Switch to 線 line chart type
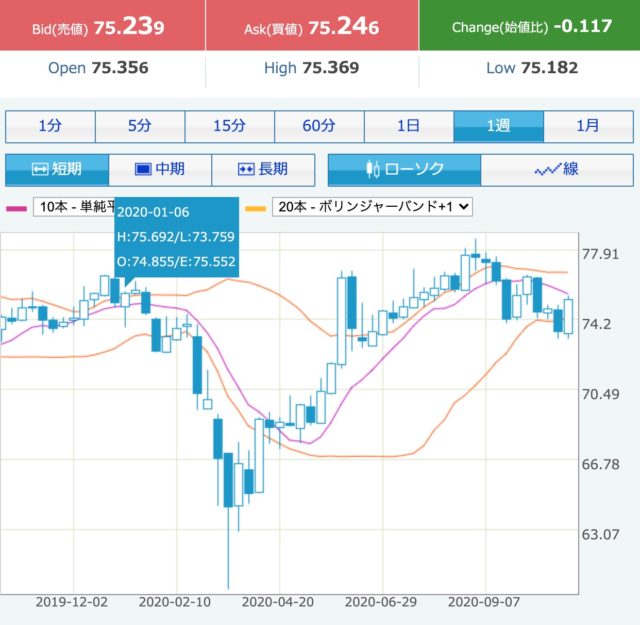 [557, 169]
